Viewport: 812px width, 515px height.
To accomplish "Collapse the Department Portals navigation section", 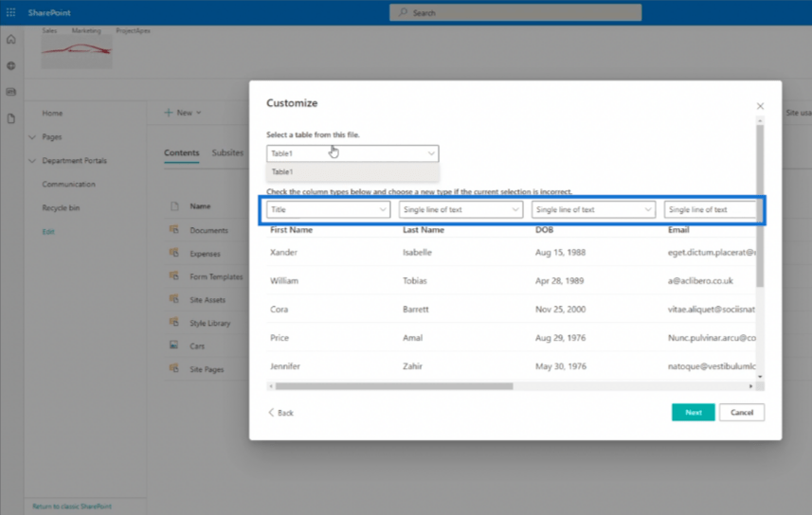I will pyautogui.click(x=32, y=161).
